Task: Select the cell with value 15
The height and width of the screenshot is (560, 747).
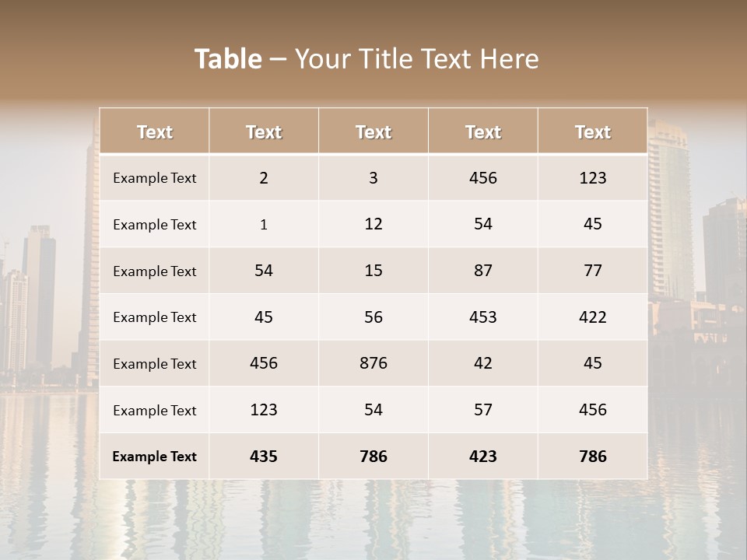Action: tap(373, 271)
